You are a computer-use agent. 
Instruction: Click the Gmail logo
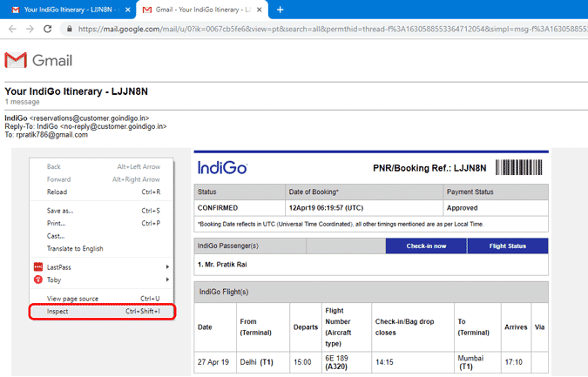pyautogui.click(x=38, y=60)
